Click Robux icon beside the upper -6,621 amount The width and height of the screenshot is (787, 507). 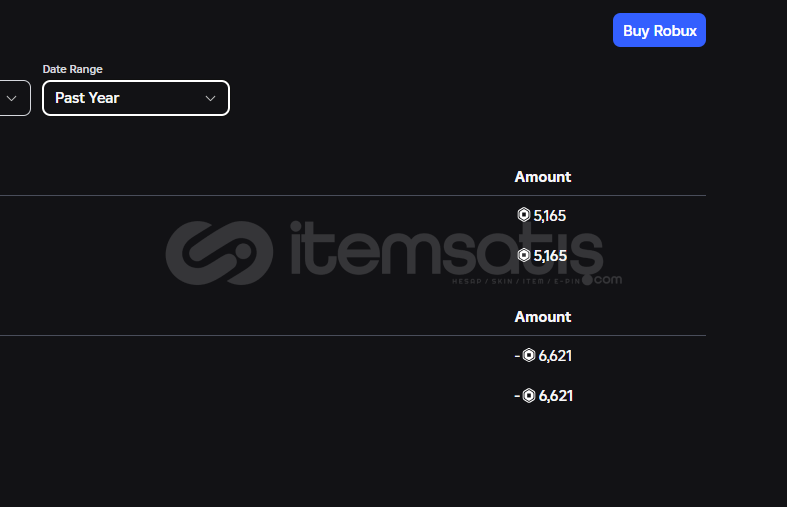(529, 355)
